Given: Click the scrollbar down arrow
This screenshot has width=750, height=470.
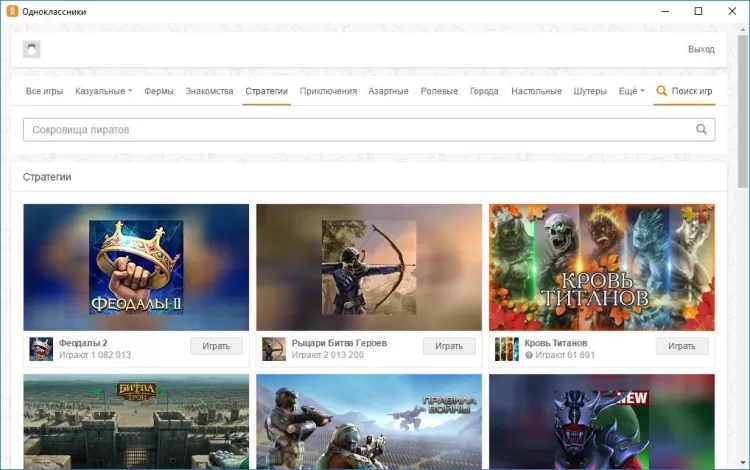Looking at the screenshot, I should [743, 462].
